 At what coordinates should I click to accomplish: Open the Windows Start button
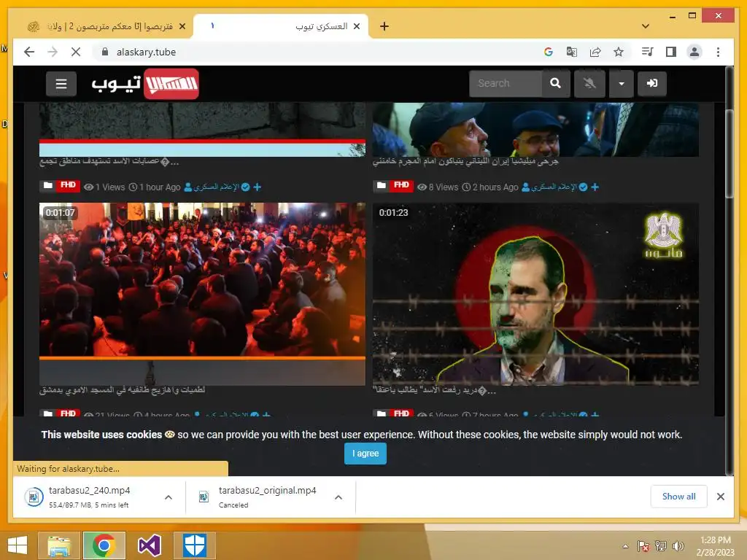point(18,545)
